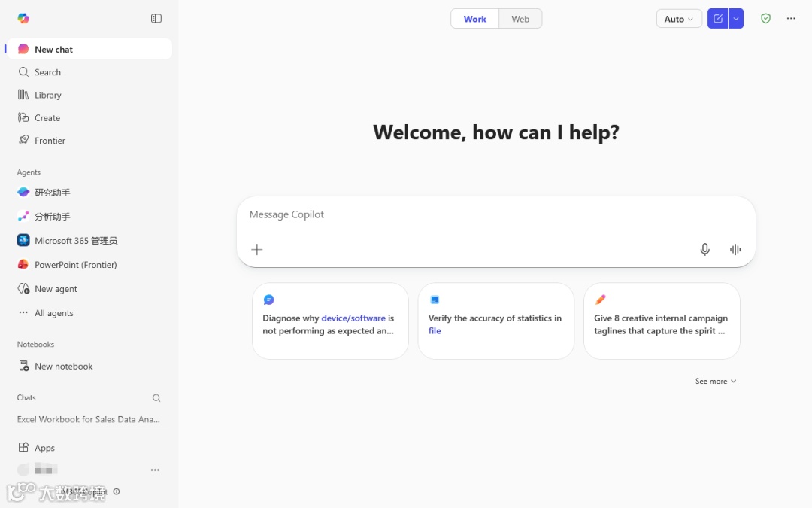Click the New notebook icon
The height and width of the screenshot is (508, 812).
pyautogui.click(x=24, y=366)
